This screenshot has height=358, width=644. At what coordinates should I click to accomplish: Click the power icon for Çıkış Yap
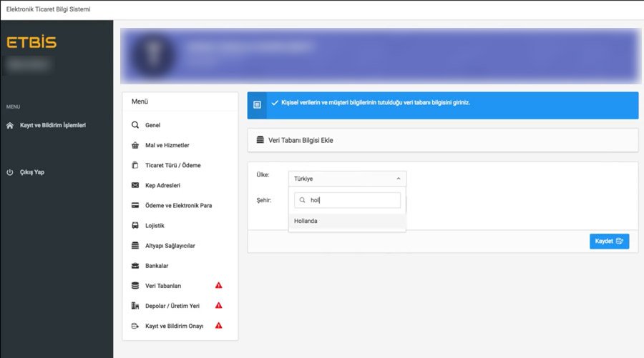click(x=10, y=172)
